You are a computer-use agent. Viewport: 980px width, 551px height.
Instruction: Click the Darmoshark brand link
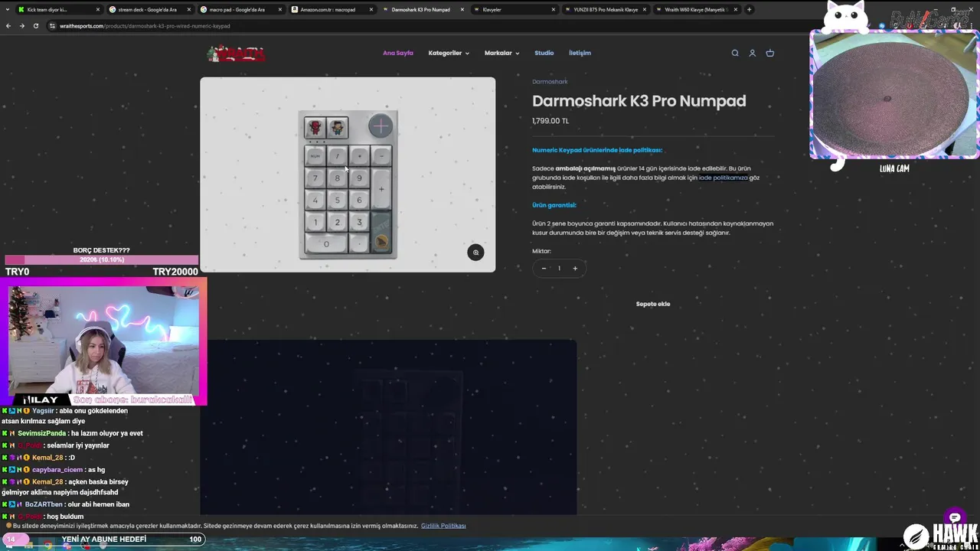click(550, 81)
